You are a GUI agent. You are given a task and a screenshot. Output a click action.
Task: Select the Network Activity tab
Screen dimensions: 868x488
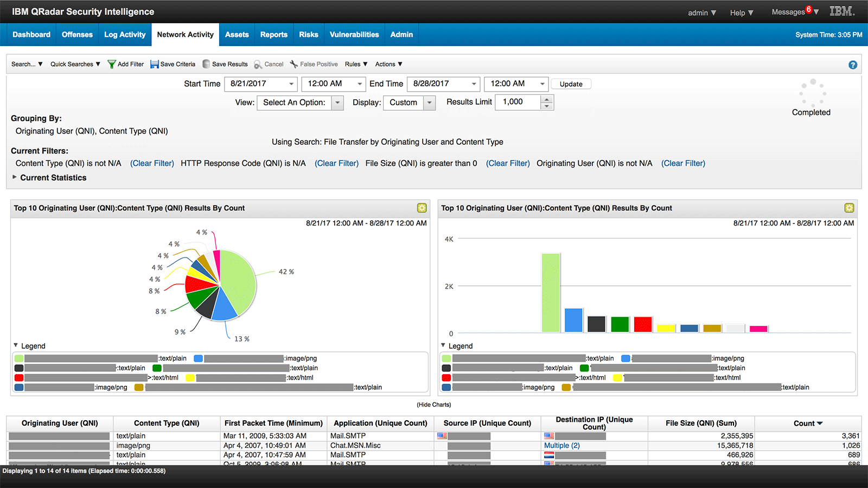point(186,34)
